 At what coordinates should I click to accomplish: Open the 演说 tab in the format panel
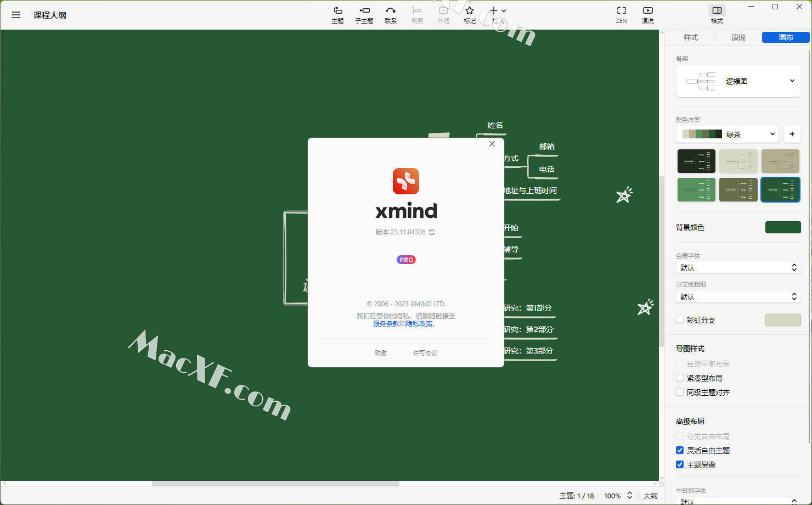(738, 37)
